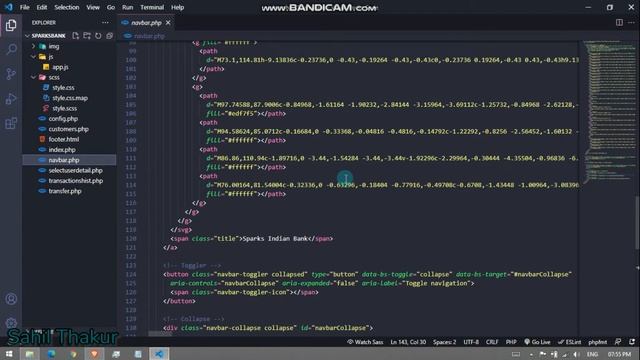The height and width of the screenshot is (360, 640).
Task: Open customers.php file
Action: point(69,129)
